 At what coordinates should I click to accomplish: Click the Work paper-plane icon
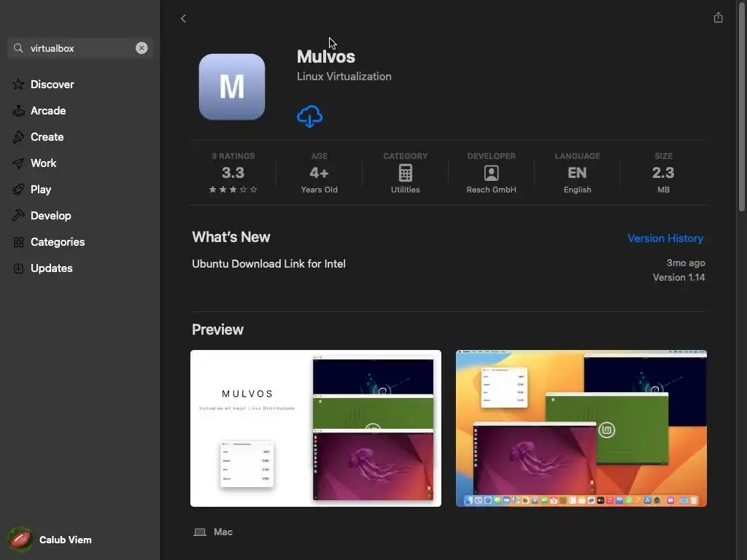(18, 163)
